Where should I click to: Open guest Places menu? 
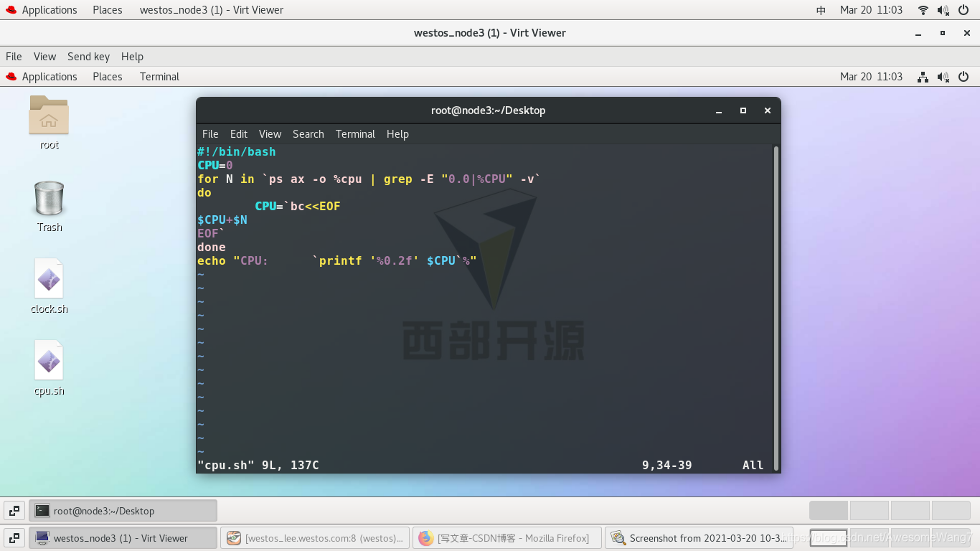tap(108, 77)
